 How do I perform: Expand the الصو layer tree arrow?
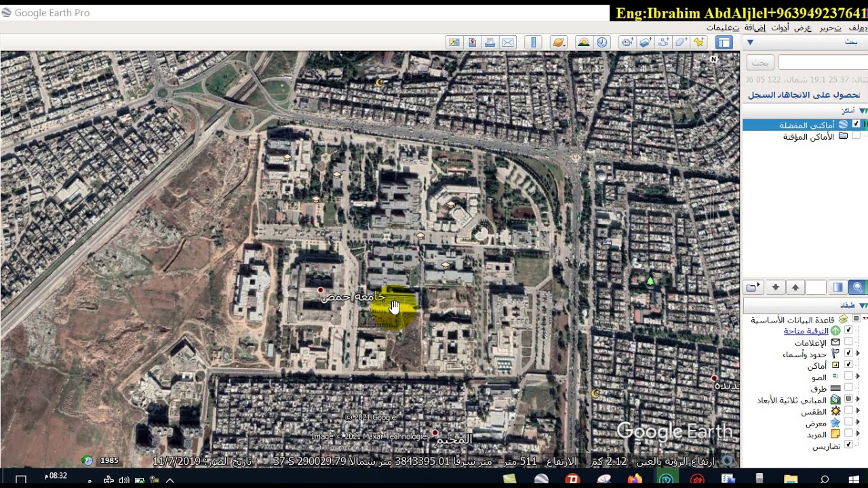[857, 376]
